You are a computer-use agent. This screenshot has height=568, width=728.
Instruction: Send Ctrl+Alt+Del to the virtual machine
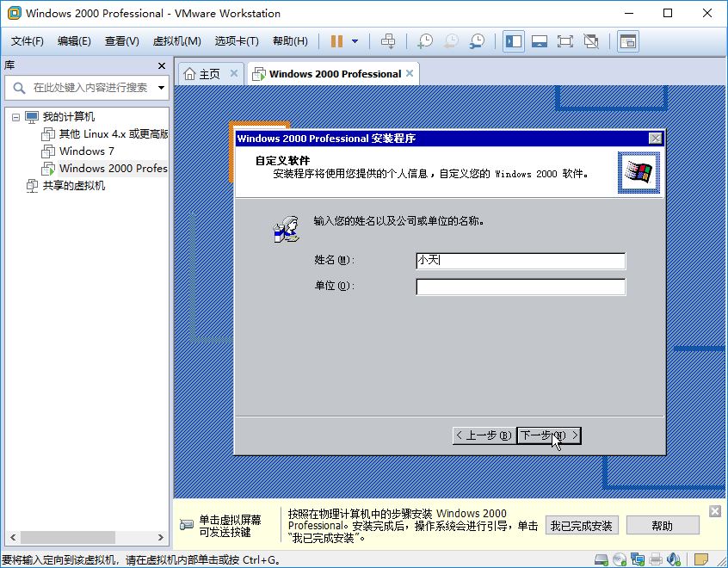pos(388,41)
